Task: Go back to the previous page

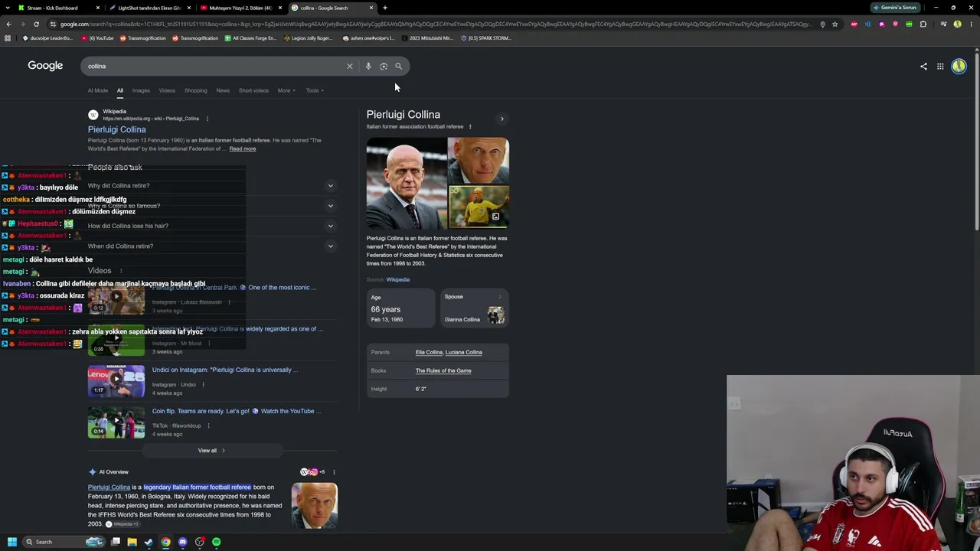Action: point(8,24)
